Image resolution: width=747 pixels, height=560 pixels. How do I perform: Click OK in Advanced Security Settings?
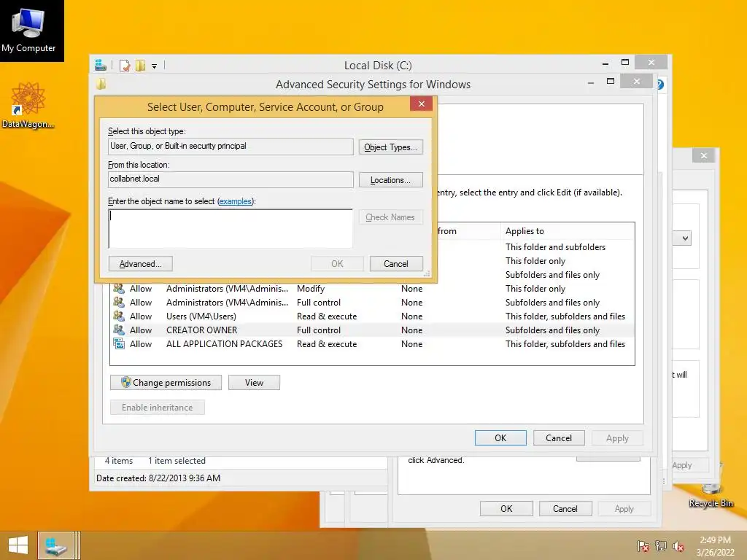[500, 438]
